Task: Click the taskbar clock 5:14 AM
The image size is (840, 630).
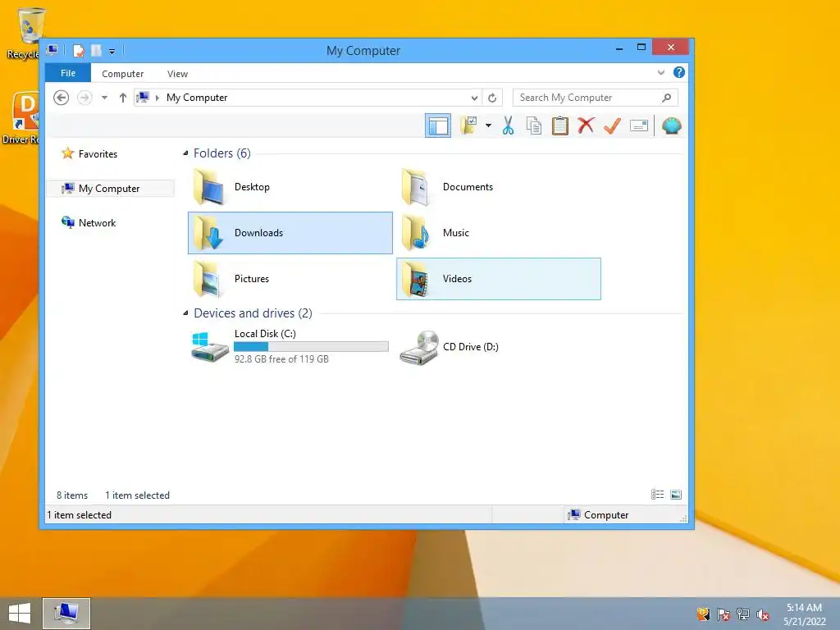Action: [x=804, y=608]
